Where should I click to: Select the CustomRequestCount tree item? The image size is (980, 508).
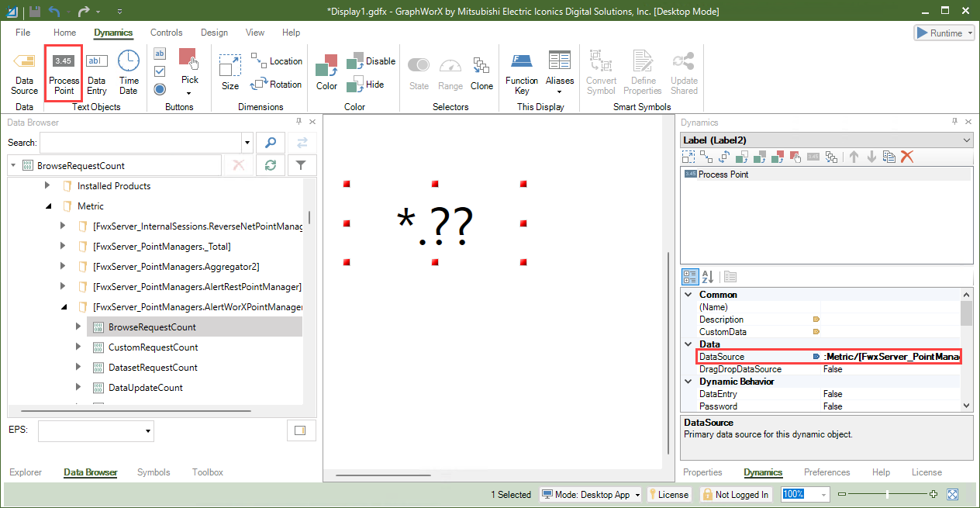point(153,347)
